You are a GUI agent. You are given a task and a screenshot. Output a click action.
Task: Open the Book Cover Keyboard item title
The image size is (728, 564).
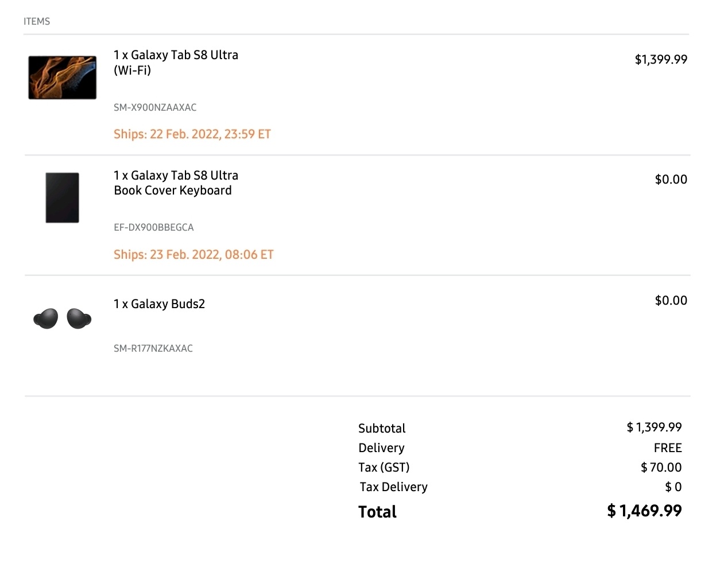pos(176,183)
